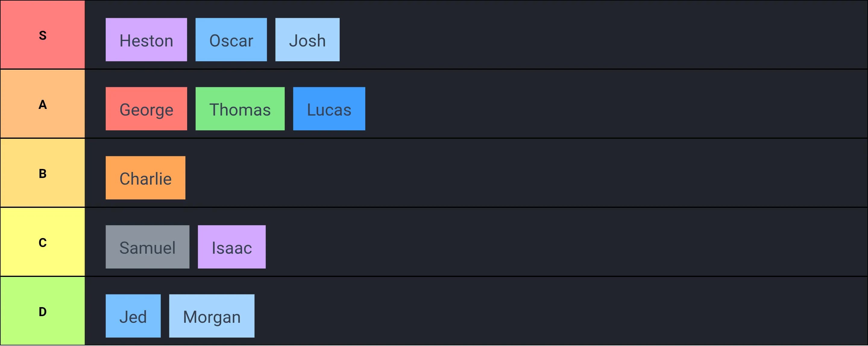Click empty area in the C tier row
Screen dimensions: 868x346
point(539,243)
